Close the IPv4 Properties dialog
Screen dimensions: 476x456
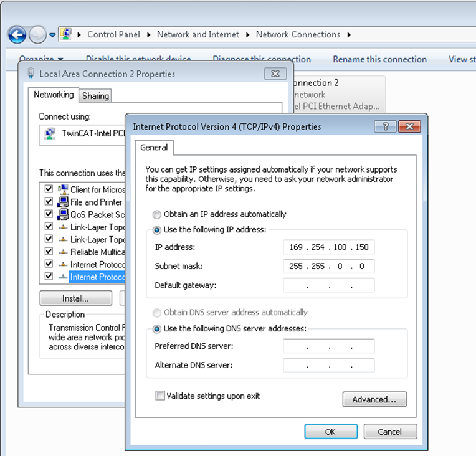409,126
